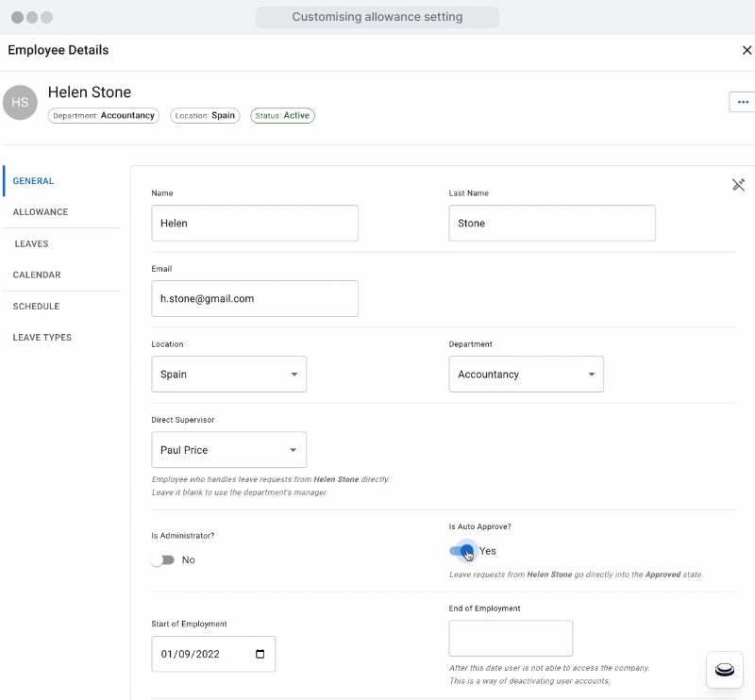
Task: Click the window title Customising allowance setting
Action: (x=377, y=17)
